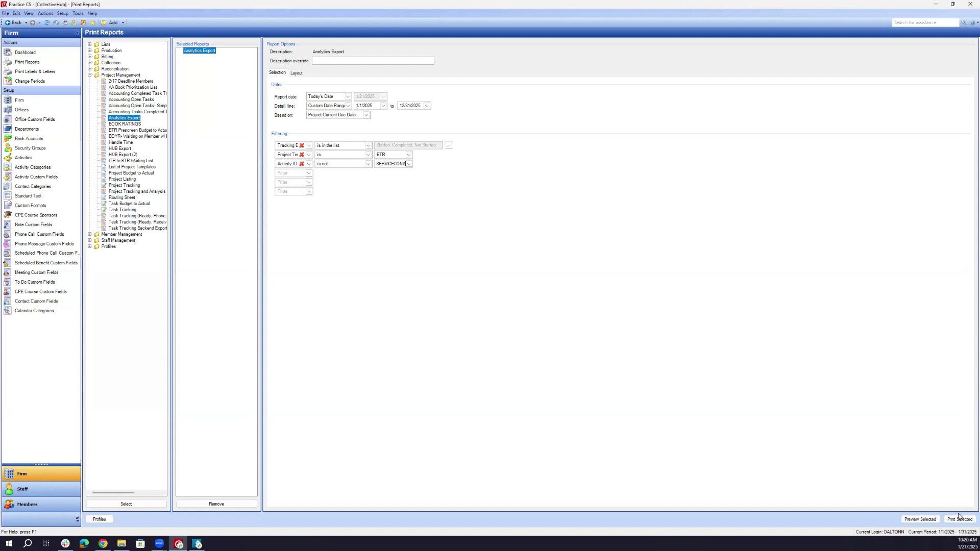Click the Home toolbar icon
This screenshot has width=980, height=551.
pyautogui.click(x=56, y=22)
